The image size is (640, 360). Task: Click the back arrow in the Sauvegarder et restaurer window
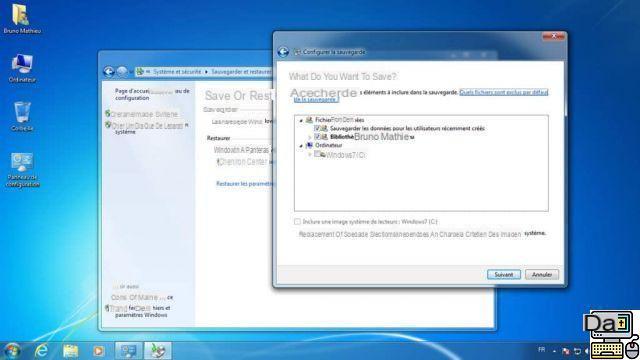click(109, 72)
